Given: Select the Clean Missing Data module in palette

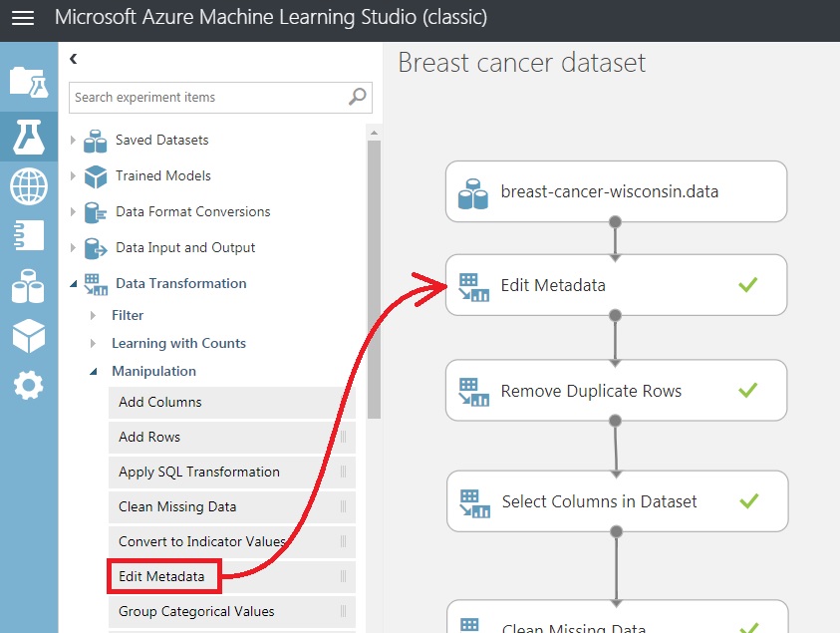Looking at the screenshot, I should (232, 506).
